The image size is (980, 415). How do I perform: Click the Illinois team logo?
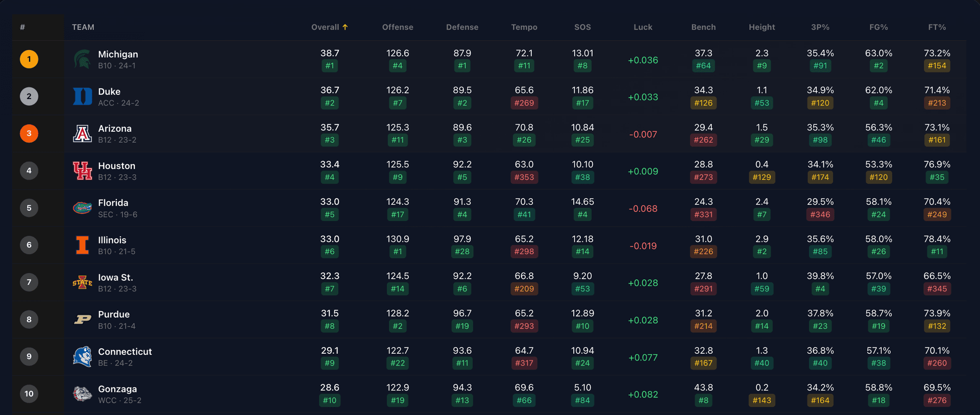tap(82, 245)
